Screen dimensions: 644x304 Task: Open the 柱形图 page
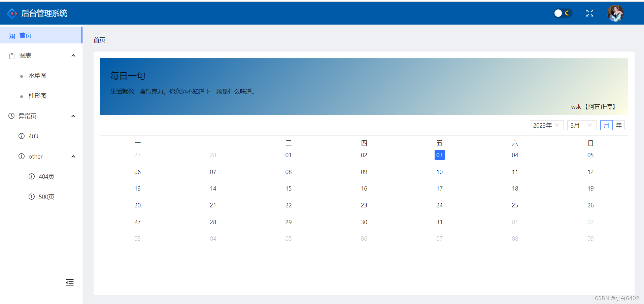[x=37, y=96]
